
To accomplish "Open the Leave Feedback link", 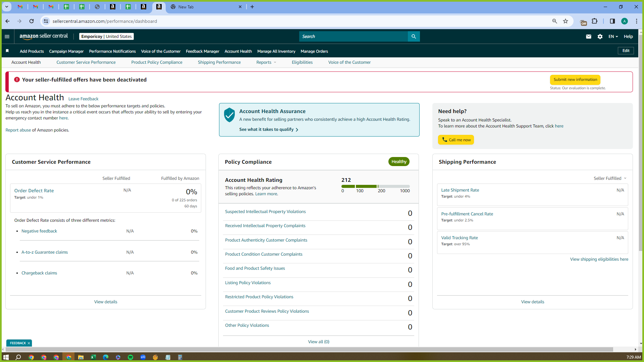I will point(83,99).
